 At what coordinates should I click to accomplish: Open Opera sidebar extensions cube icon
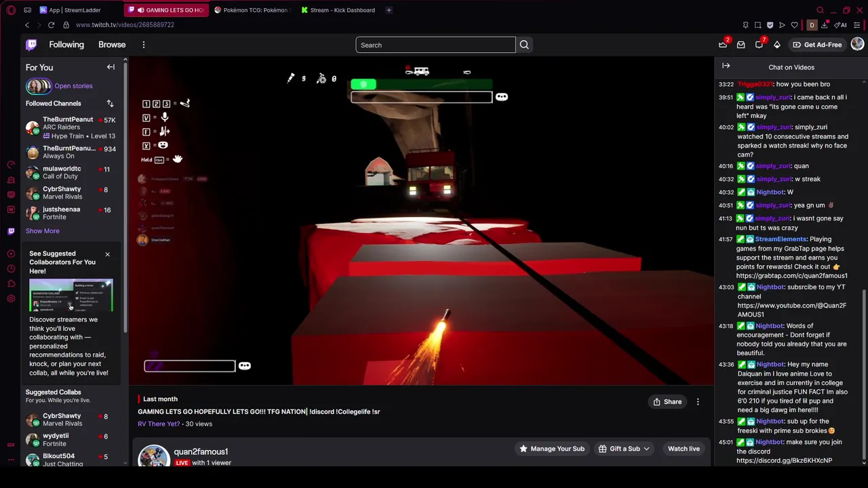pos(11,284)
